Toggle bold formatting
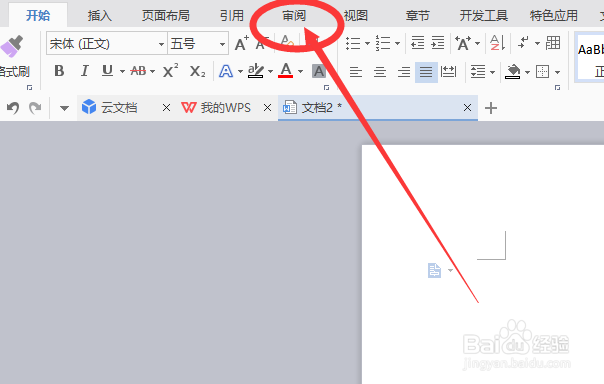The width and height of the screenshot is (604, 384). coord(59,71)
